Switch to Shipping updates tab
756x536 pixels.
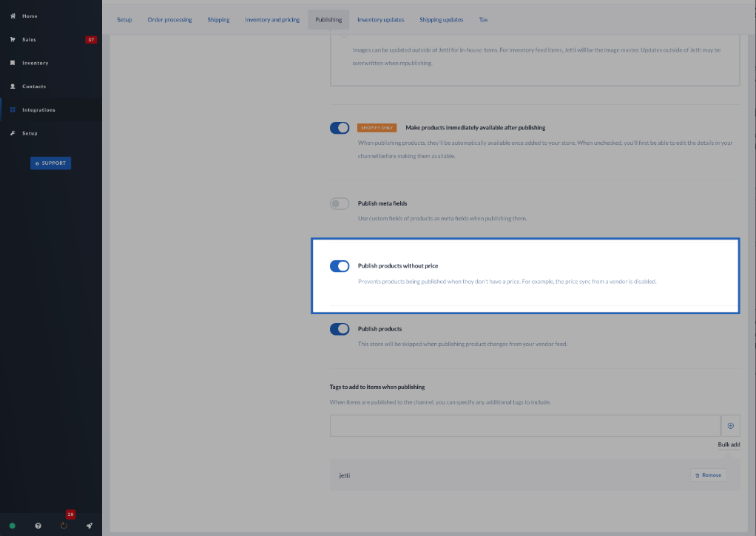tap(441, 20)
